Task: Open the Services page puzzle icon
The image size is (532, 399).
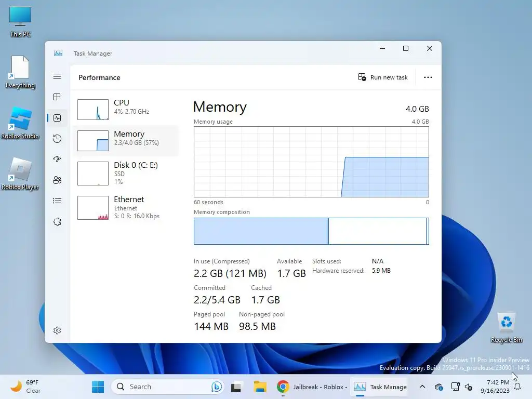Action: click(x=57, y=222)
